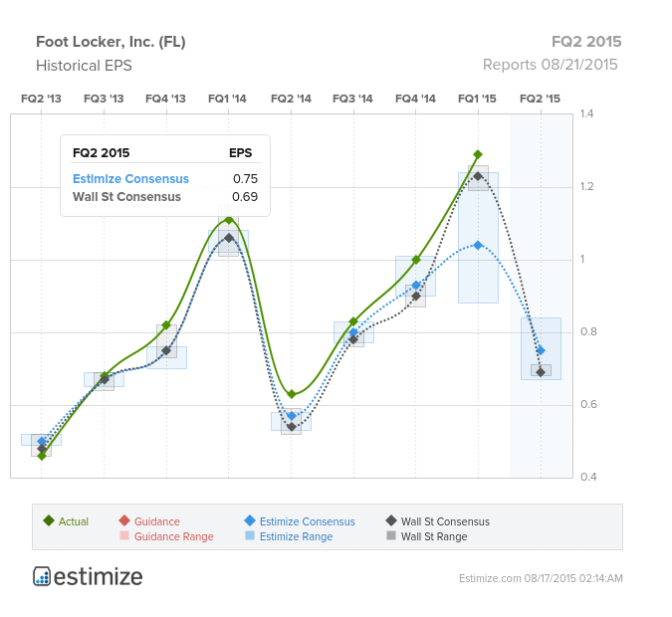Click the blue Estimize diamond at FQ2 '15

click(x=541, y=350)
